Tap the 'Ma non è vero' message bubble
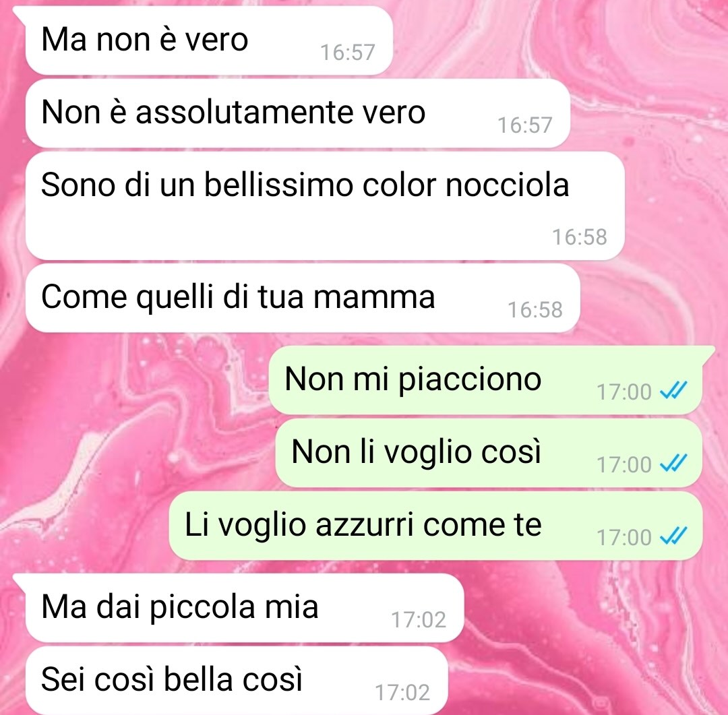 (209, 40)
